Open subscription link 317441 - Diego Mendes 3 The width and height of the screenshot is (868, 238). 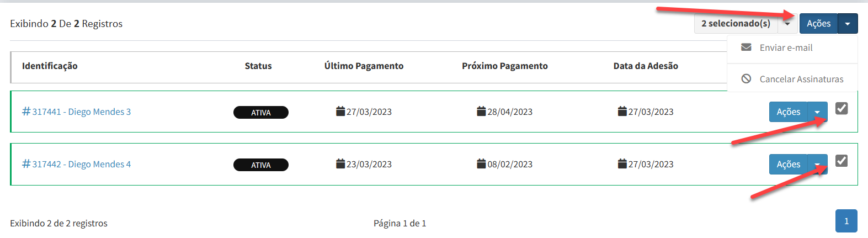82,112
